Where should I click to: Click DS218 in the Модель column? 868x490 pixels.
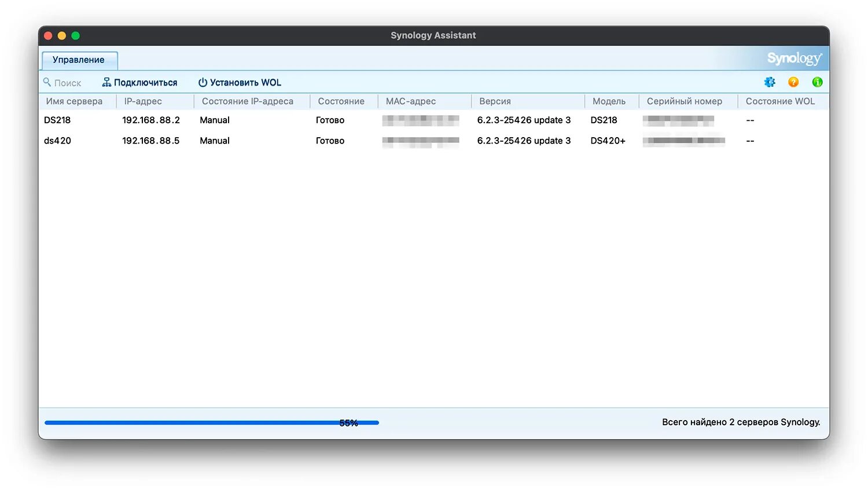pyautogui.click(x=604, y=120)
